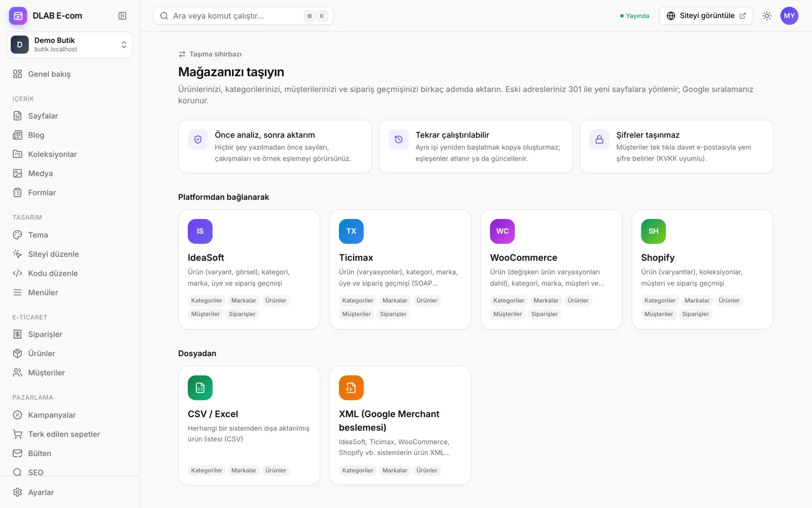
Task: Click the SEO search icon in sidebar
Action: [18, 472]
